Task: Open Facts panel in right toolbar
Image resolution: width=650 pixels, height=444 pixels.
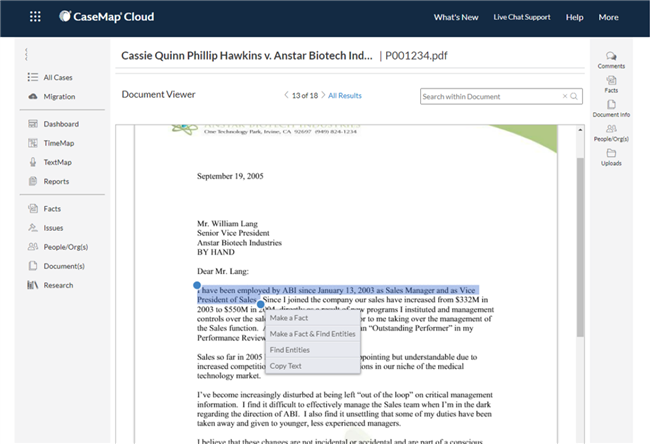Action: click(x=611, y=80)
